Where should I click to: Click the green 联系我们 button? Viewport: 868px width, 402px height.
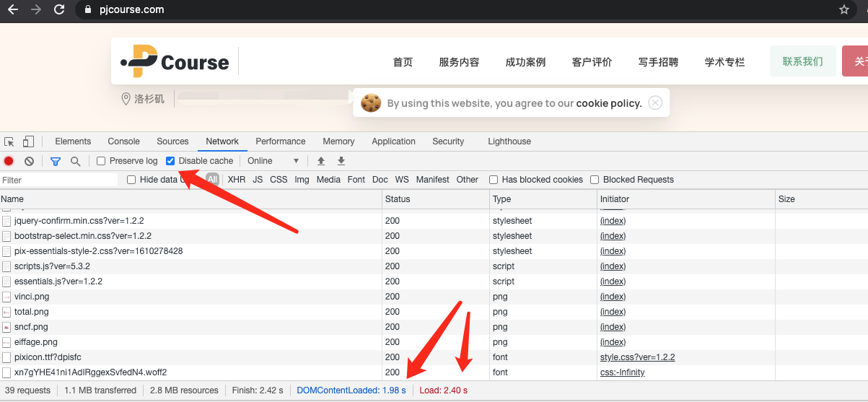(x=802, y=61)
